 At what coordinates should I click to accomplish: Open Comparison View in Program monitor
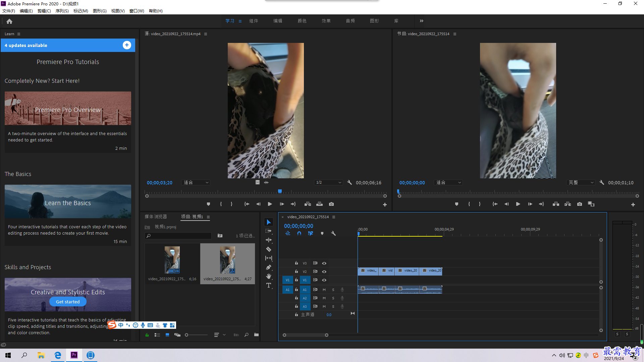point(591,204)
